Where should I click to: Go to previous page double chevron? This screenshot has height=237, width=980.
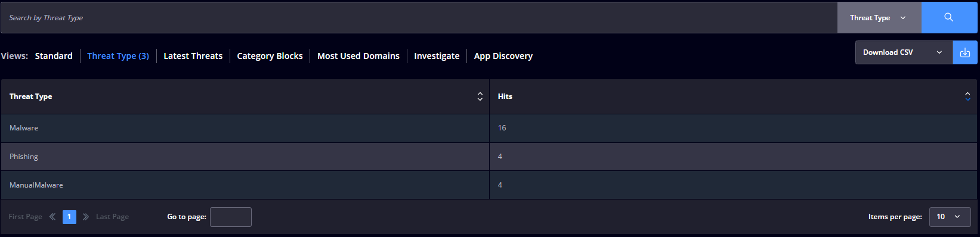pyautogui.click(x=52, y=217)
